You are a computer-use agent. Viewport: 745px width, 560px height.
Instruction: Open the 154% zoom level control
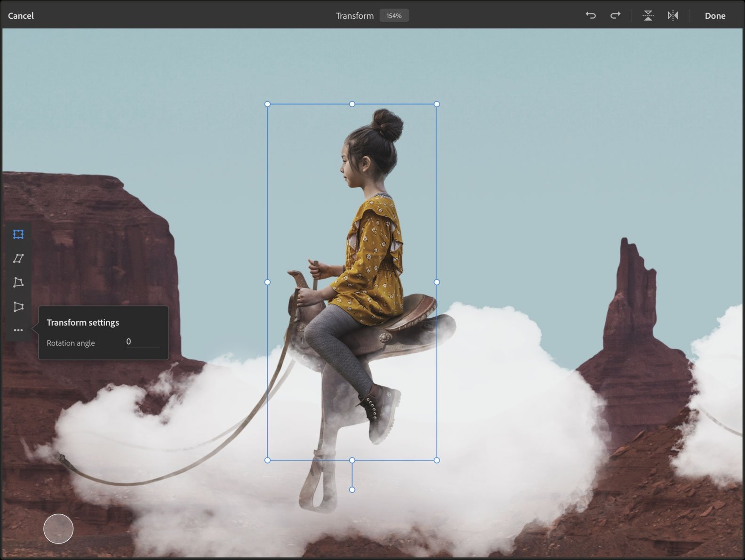coord(394,16)
